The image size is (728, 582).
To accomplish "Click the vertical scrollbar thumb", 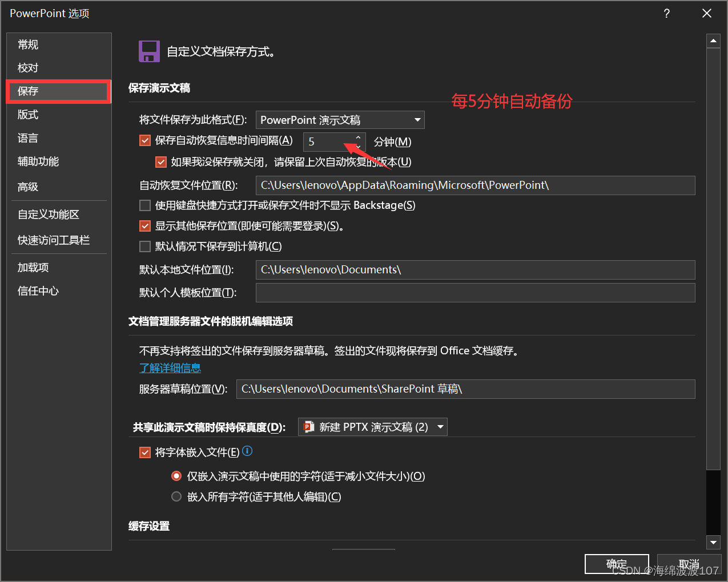I will tap(713, 260).
